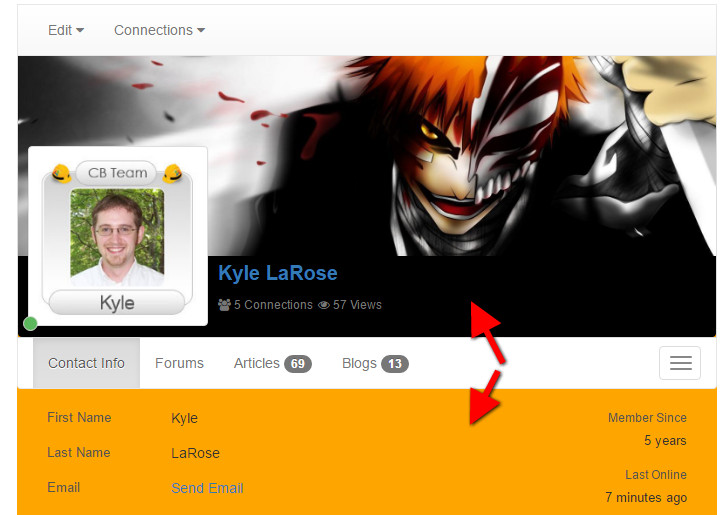Viewport: 727px width, 515px height.
Task: Click the connections people icon
Action: [224, 305]
